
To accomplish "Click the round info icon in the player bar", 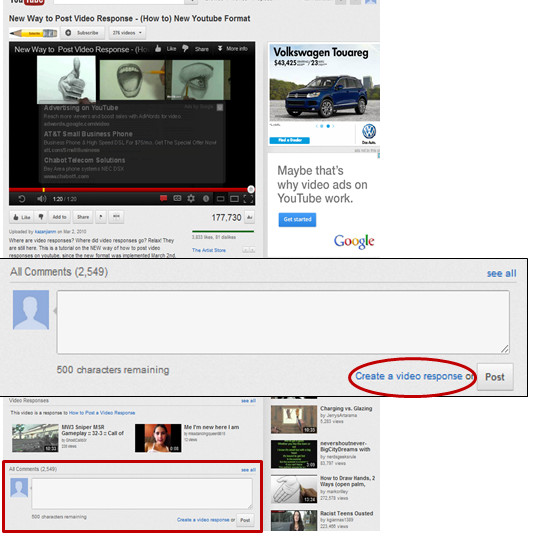I will (x=206, y=199).
